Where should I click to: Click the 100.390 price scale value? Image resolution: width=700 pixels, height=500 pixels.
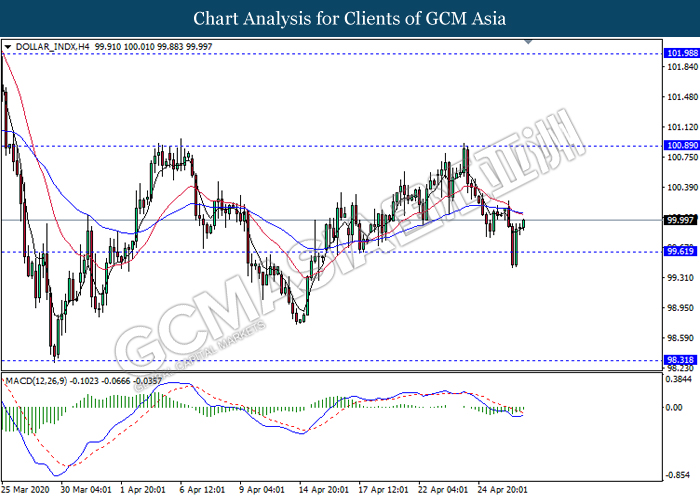pos(682,187)
